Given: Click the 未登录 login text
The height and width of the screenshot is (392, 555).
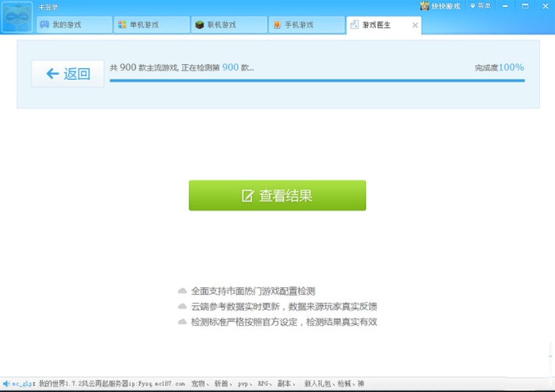Looking at the screenshot, I should click(48, 7).
